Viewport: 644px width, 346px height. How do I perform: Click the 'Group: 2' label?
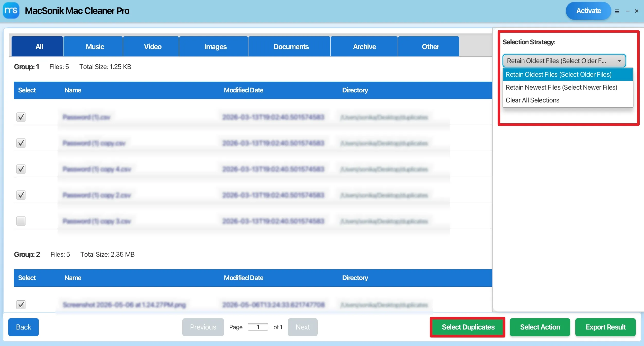point(27,254)
